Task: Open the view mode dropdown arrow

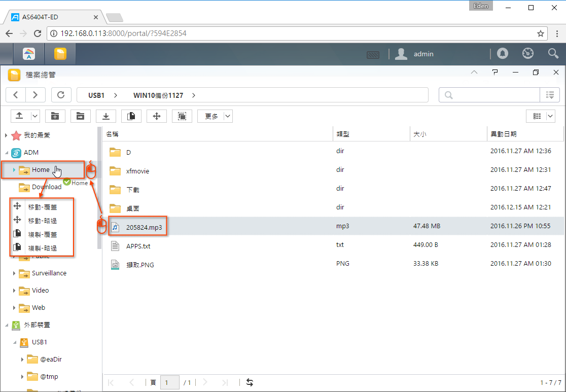Action: pos(550,116)
